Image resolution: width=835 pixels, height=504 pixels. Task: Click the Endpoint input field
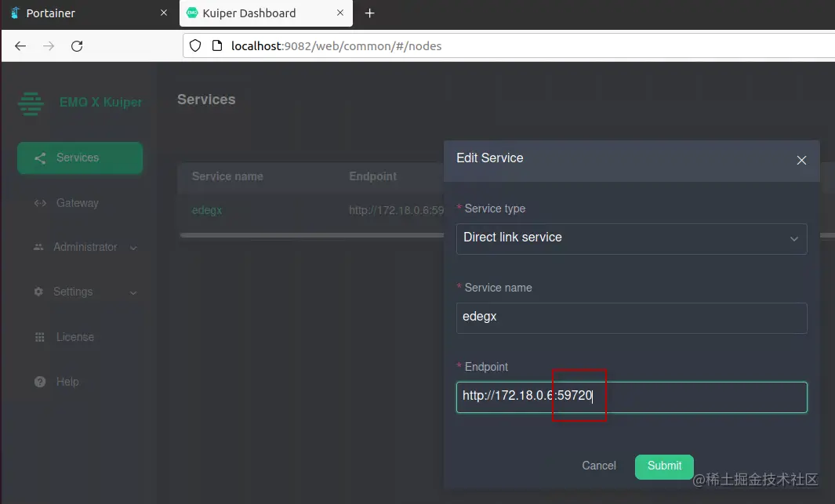click(632, 397)
